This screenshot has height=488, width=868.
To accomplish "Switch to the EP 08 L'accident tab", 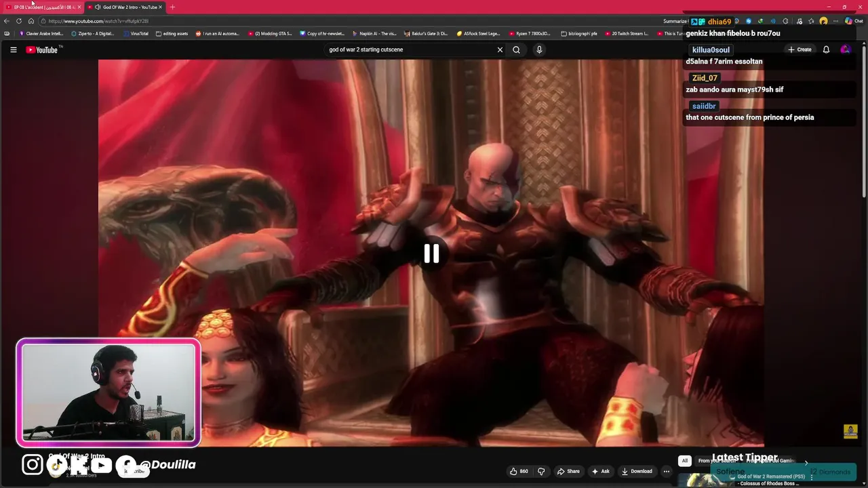I will pos(43,7).
